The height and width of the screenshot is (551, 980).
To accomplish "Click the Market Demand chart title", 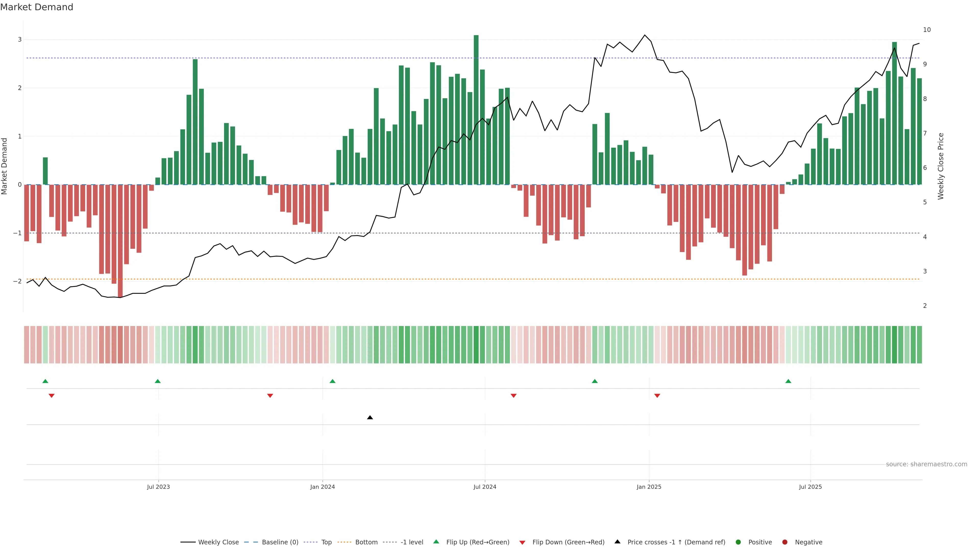I will click(x=36, y=7).
